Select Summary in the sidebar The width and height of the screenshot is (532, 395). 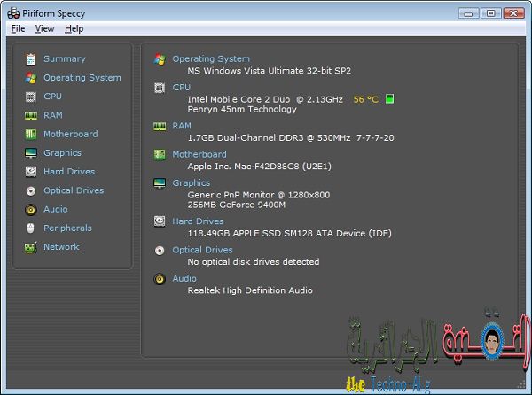[x=65, y=59]
